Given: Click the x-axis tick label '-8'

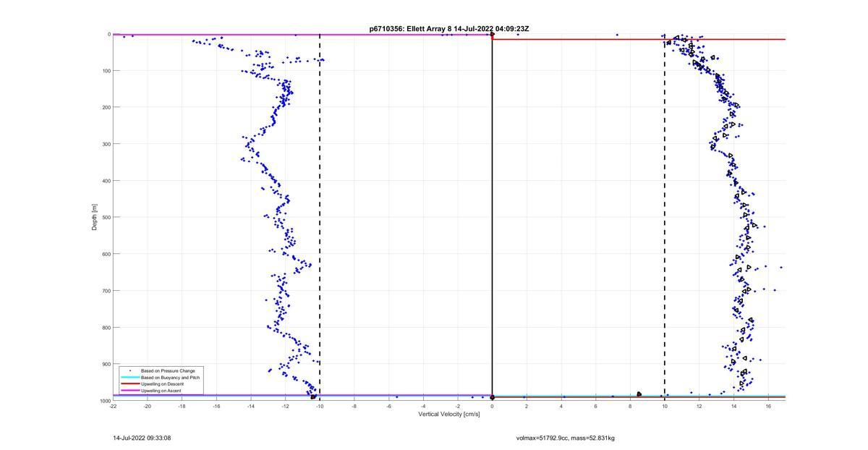Looking at the screenshot, I should (x=354, y=407).
